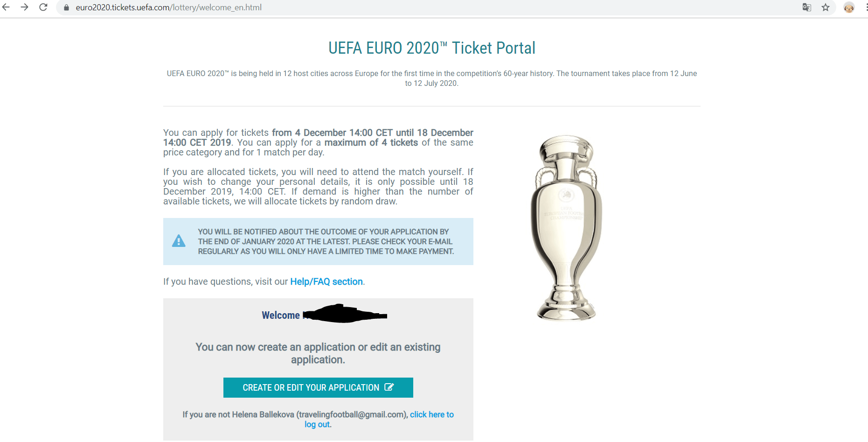
Task: Click the browser back arrow
Action: click(6, 7)
